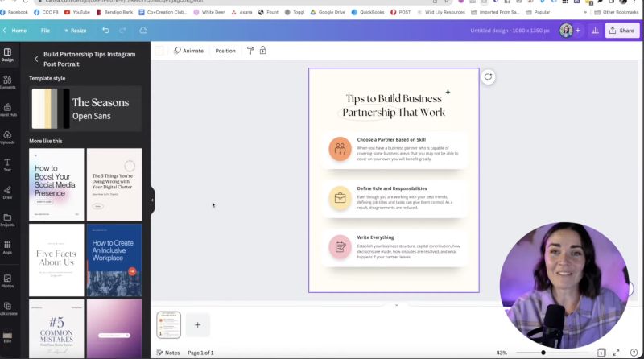Select the 5 Things You're Doing Wrong template
Screen dimensions: 644x359
[x=114, y=184]
